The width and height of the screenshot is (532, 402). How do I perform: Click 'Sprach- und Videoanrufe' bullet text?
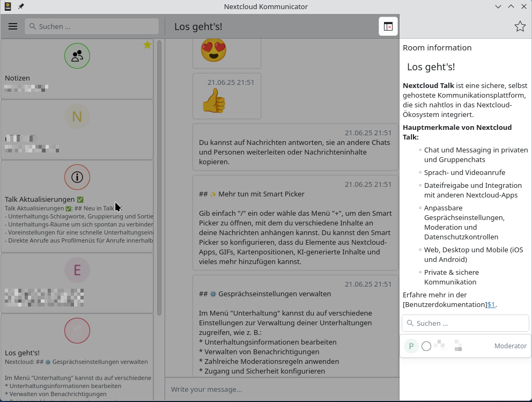point(464,172)
